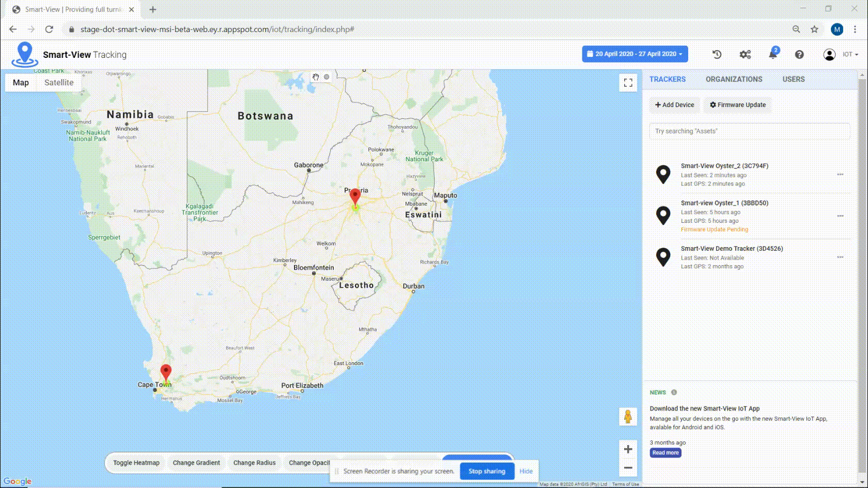The width and height of the screenshot is (868, 488).
Task: Open the ORGANIZATIONS tab
Action: pos(734,79)
